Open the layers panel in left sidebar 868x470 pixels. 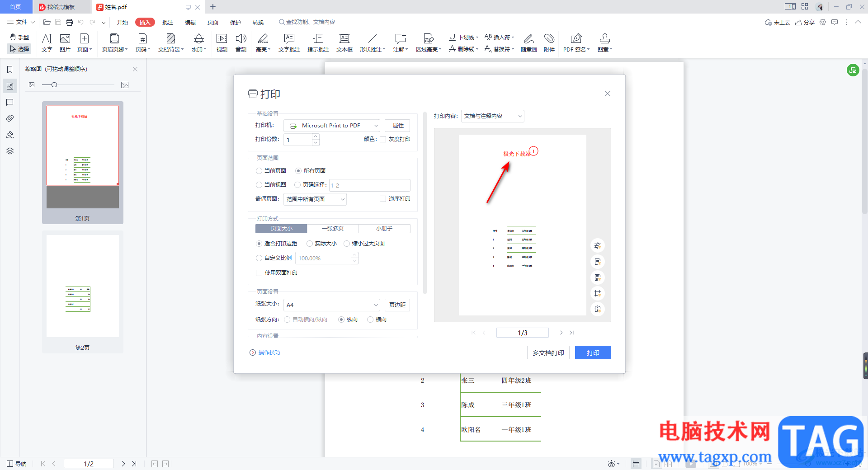pos(9,151)
